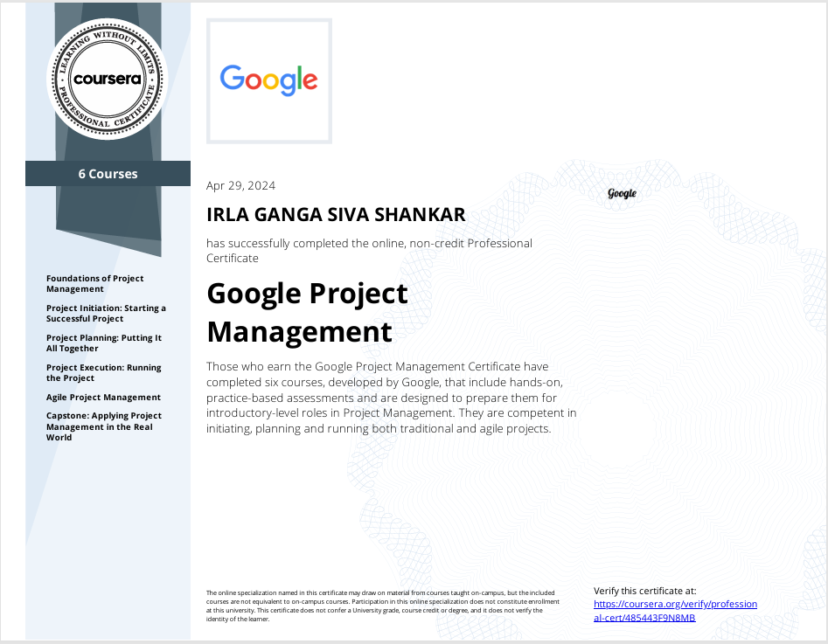Select the 6 Courses header

tap(108, 173)
